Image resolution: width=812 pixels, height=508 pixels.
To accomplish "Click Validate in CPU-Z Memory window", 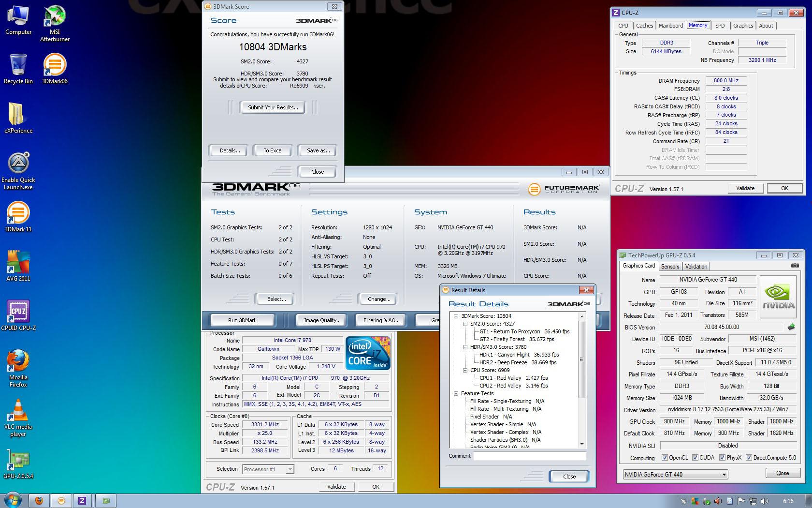I will click(745, 188).
